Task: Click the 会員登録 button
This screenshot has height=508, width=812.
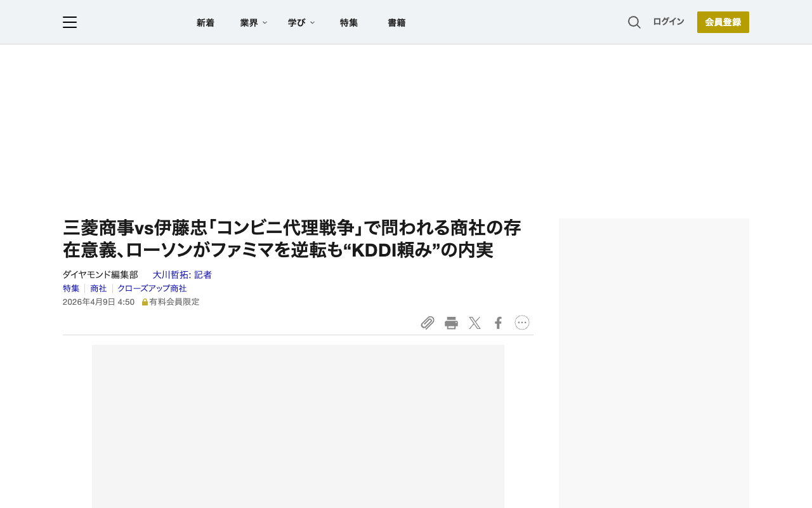Action: [723, 22]
